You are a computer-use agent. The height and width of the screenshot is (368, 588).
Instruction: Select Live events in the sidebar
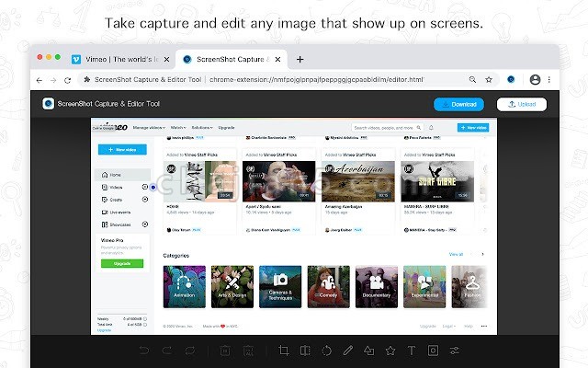(117, 213)
